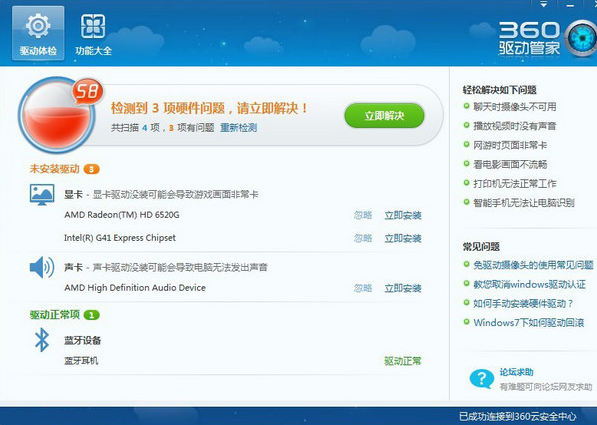Select the Intel(R) G41 Express Chipset text

(120, 238)
